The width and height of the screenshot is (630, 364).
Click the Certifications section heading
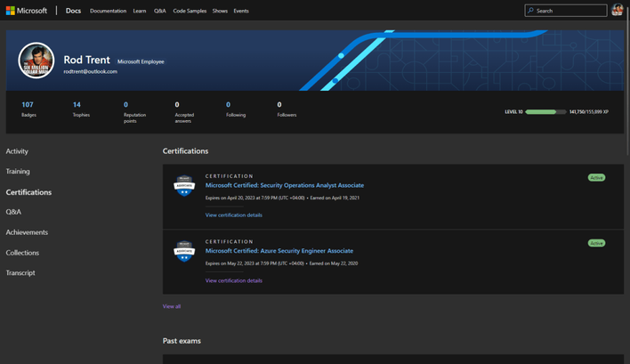pos(185,151)
